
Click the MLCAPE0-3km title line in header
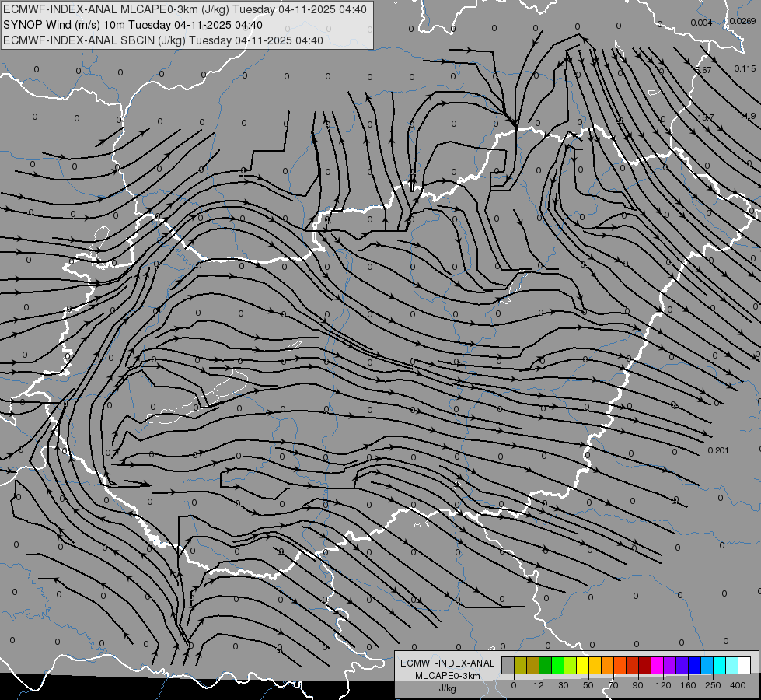(x=185, y=9)
